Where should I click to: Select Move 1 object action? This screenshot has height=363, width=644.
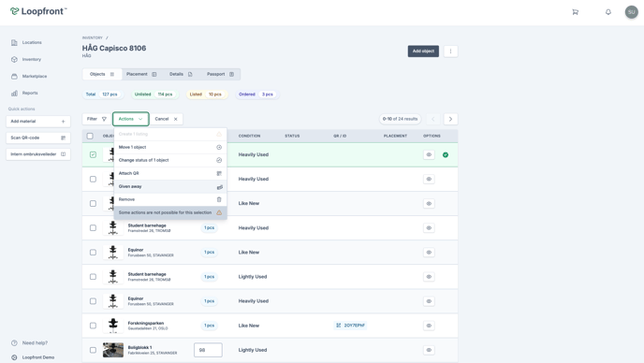click(x=170, y=147)
